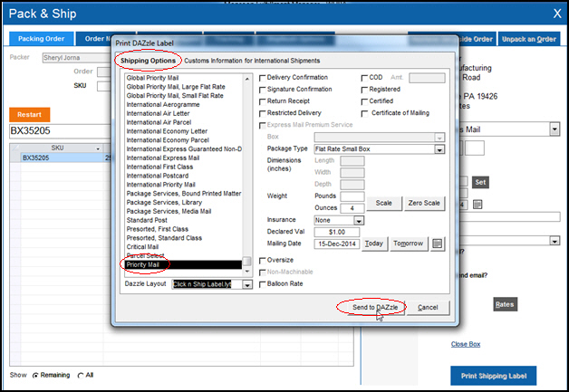Click the Send to DAZzle button
The image size is (569, 392).
(375, 308)
